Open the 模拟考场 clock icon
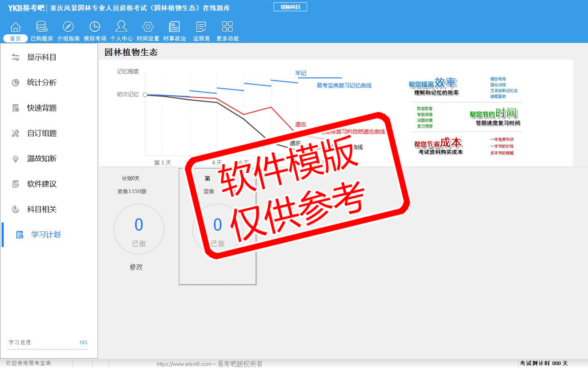The width and height of the screenshot is (588, 368). [95, 27]
